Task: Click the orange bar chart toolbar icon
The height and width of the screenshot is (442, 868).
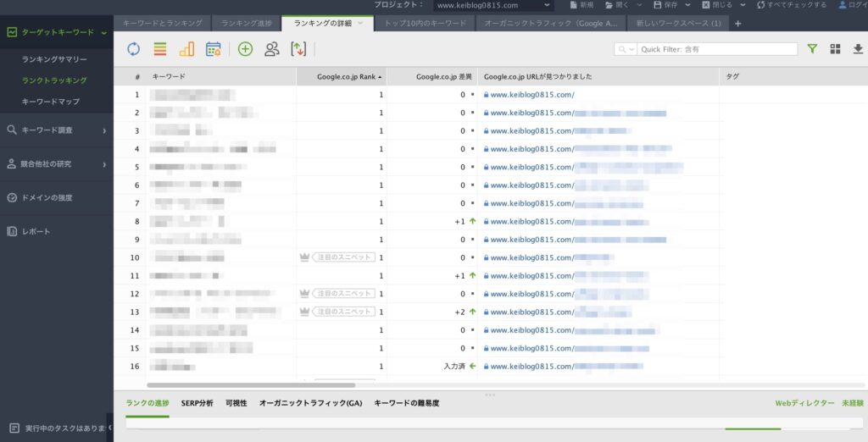Action: [x=186, y=48]
